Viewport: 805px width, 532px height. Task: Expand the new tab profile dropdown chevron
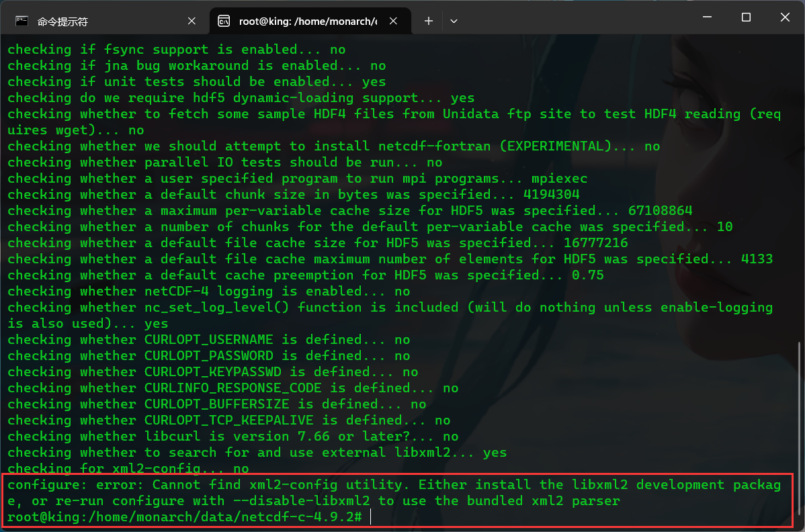point(454,21)
